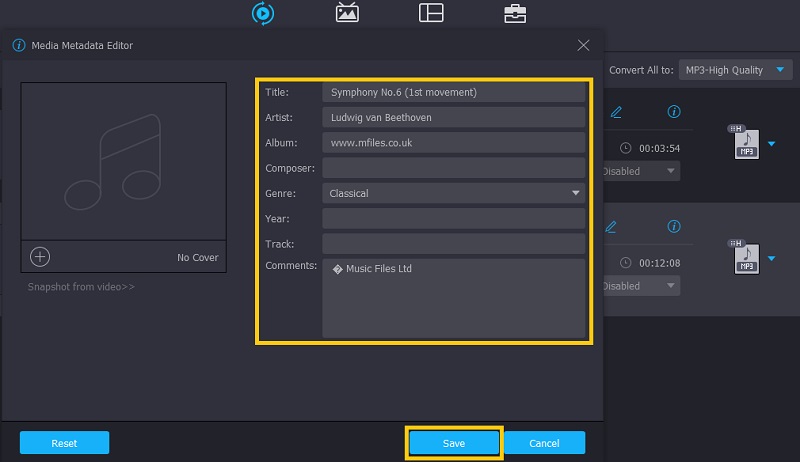The image size is (800, 462).
Task: Click the info icon for the 00:03:54 file
Action: (674, 111)
